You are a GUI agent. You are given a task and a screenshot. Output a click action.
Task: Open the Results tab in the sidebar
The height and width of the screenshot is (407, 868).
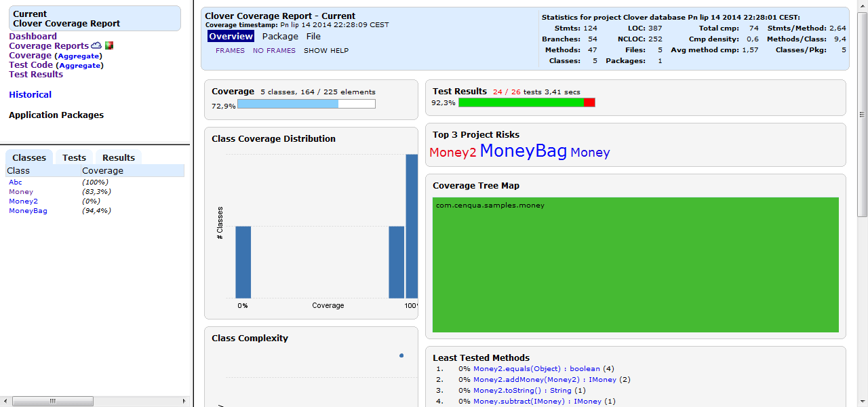click(118, 157)
